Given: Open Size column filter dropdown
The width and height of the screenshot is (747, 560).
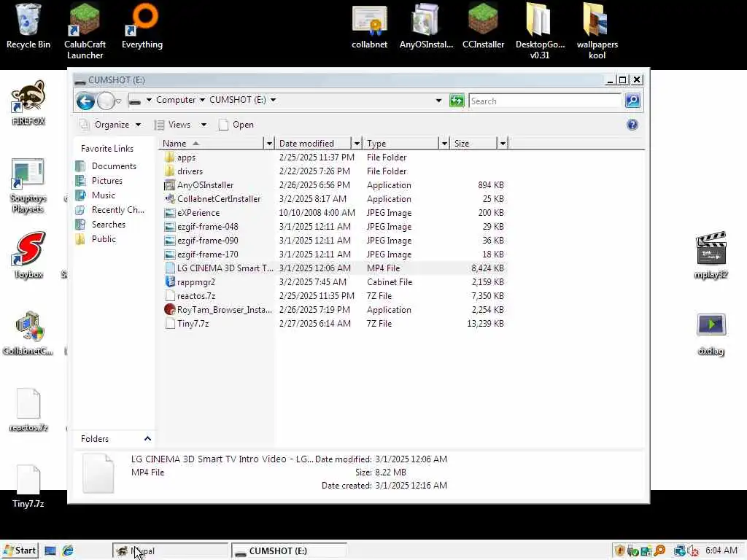Looking at the screenshot, I should [503, 144].
